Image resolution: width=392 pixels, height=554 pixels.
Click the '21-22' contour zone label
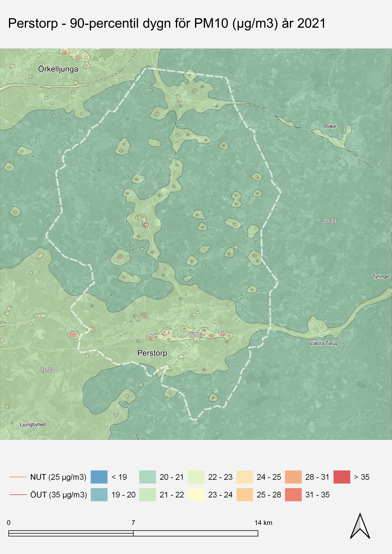point(47,370)
